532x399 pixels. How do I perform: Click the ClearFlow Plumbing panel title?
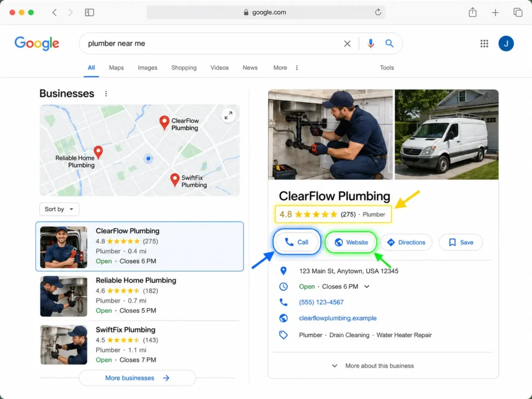click(334, 196)
